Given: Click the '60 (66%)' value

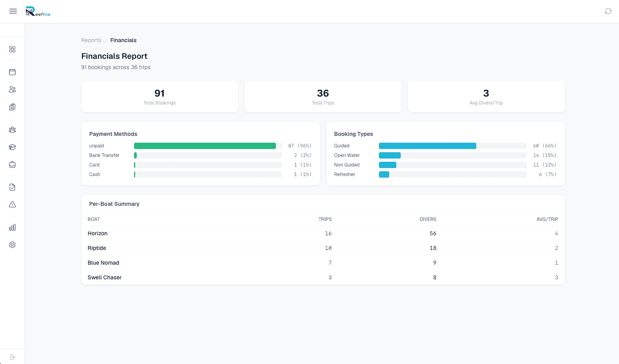Looking at the screenshot, I should pyautogui.click(x=545, y=146).
